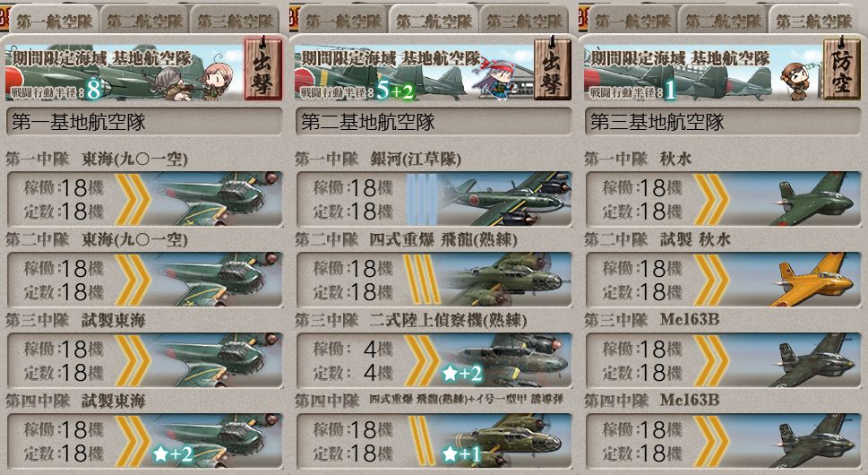Click the 四式重爆 飛龍(熟練) bomber image
The height and width of the screenshot is (475, 868).
tap(506, 280)
